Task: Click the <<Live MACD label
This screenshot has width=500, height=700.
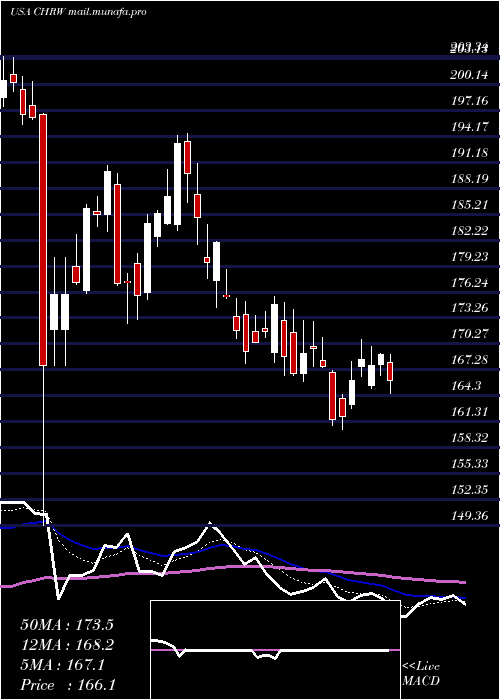Action: [421, 674]
